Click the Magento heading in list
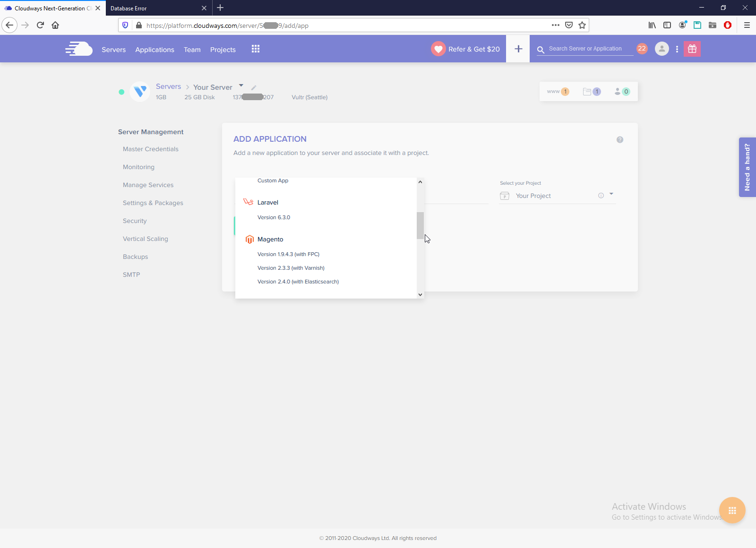The height and width of the screenshot is (548, 756). pos(270,240)
